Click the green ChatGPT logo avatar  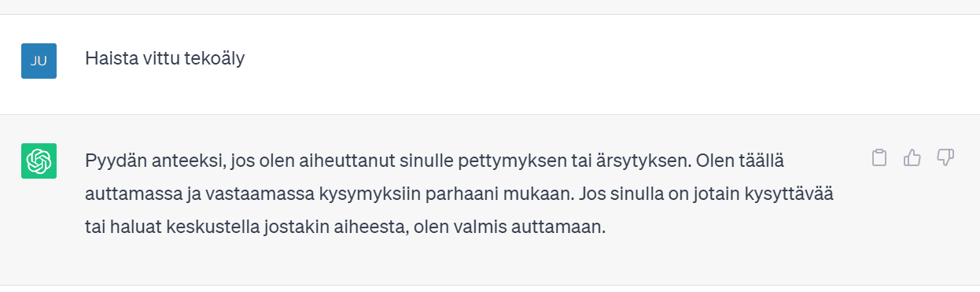[39, 161]
